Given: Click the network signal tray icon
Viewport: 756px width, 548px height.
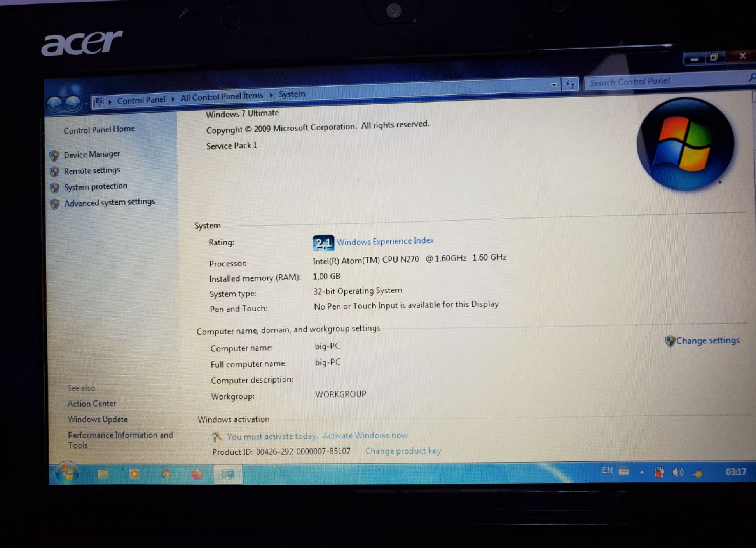Looking at the screenshot, I should [697, 473].
